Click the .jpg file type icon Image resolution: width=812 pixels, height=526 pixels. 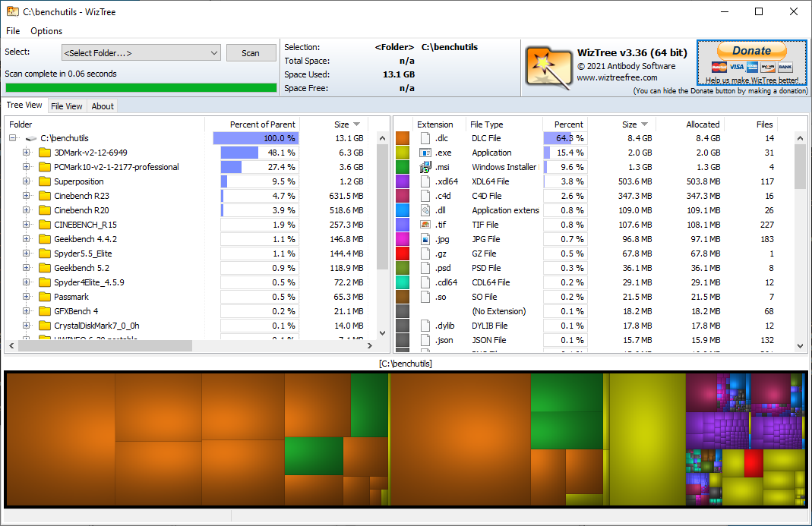tap(425, 239)
